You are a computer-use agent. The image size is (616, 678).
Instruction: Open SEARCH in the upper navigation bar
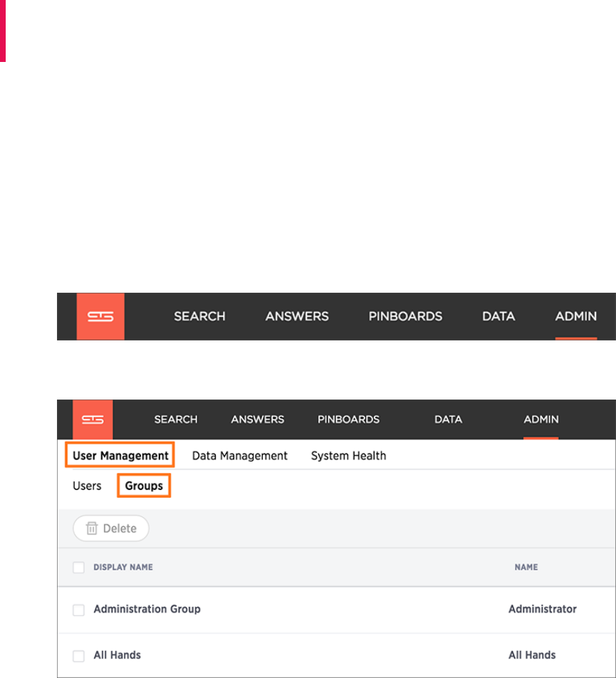(x=199, y=316)
